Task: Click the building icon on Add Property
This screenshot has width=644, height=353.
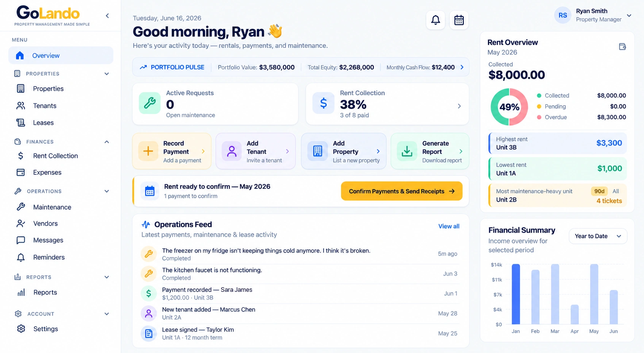Action: (317, 151)
